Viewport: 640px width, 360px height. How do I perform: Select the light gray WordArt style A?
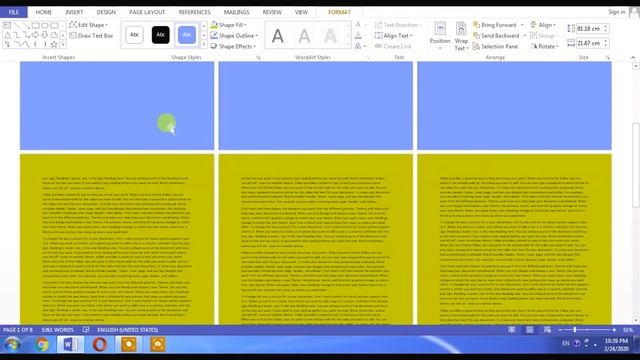(304, 36)
